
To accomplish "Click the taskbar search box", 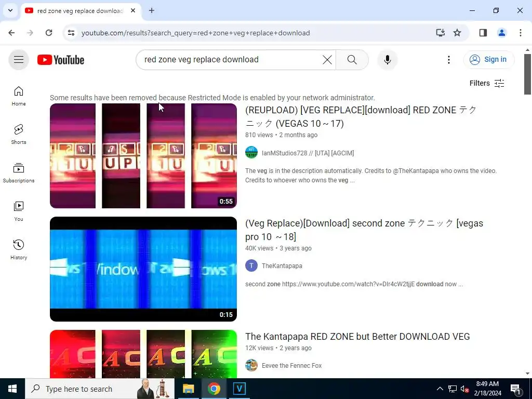I will tap(100, 389).
